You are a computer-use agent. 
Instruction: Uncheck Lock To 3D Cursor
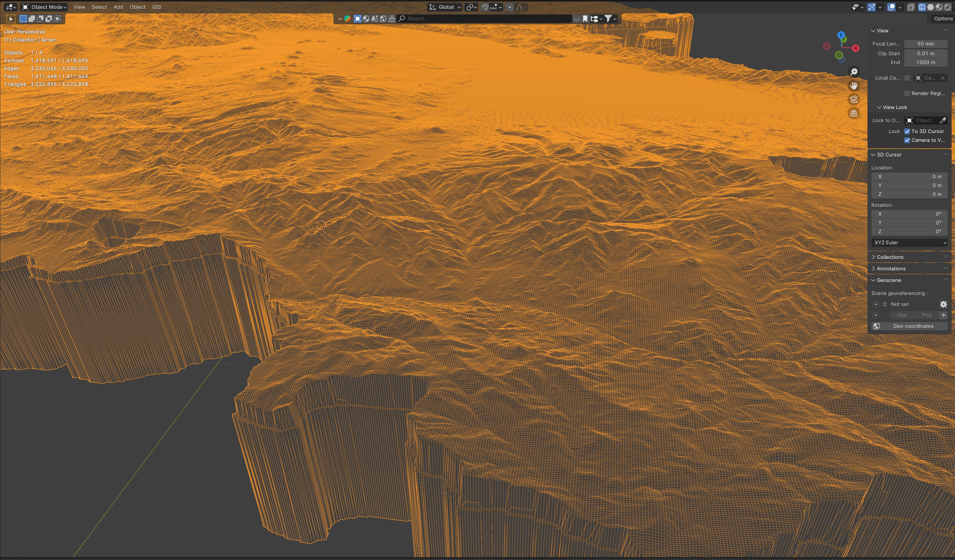point(907,132)
